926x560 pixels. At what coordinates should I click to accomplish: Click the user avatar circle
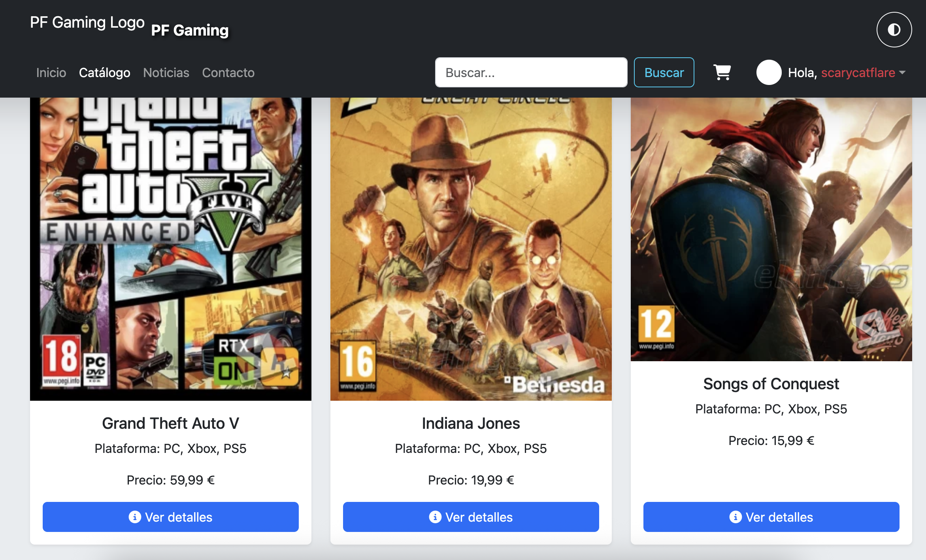[769, 72]
